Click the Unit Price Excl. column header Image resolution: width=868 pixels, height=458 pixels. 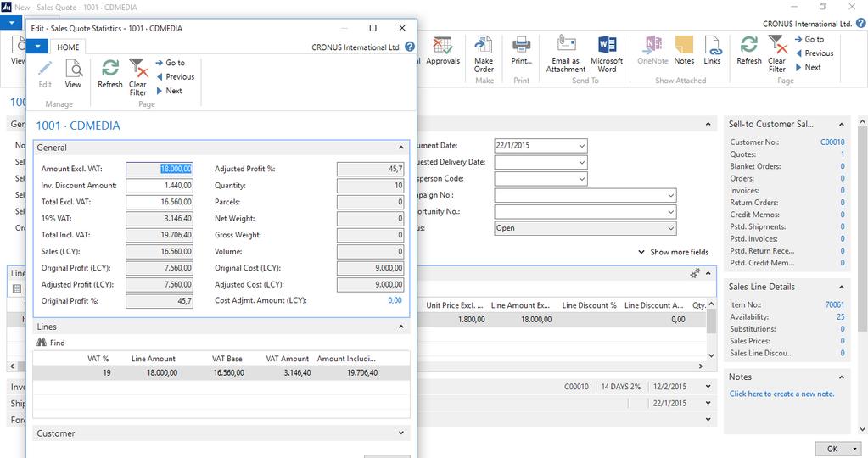tap(455, 304)
